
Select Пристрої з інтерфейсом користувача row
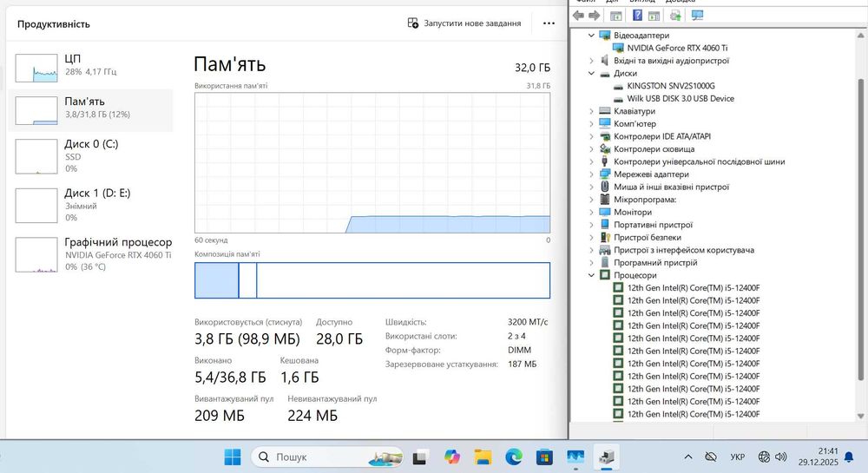point(676,250)
